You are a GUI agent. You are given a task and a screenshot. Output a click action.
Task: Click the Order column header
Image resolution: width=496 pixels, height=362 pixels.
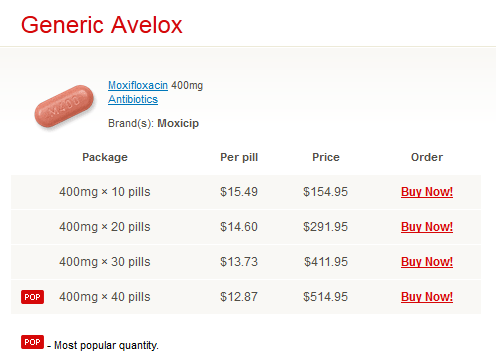(x=427, y=157)
